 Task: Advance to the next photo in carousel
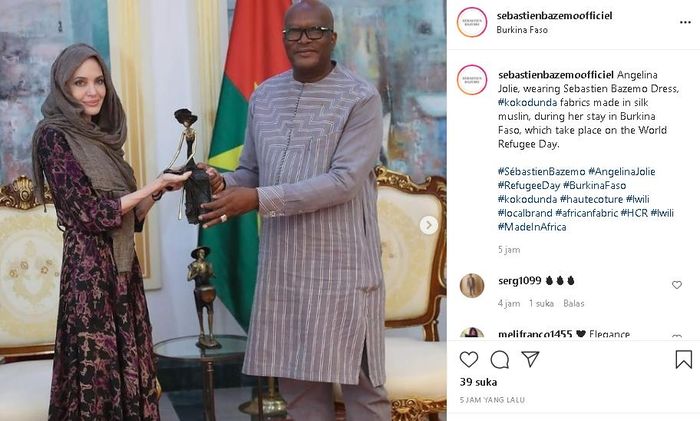pos(429,225)
